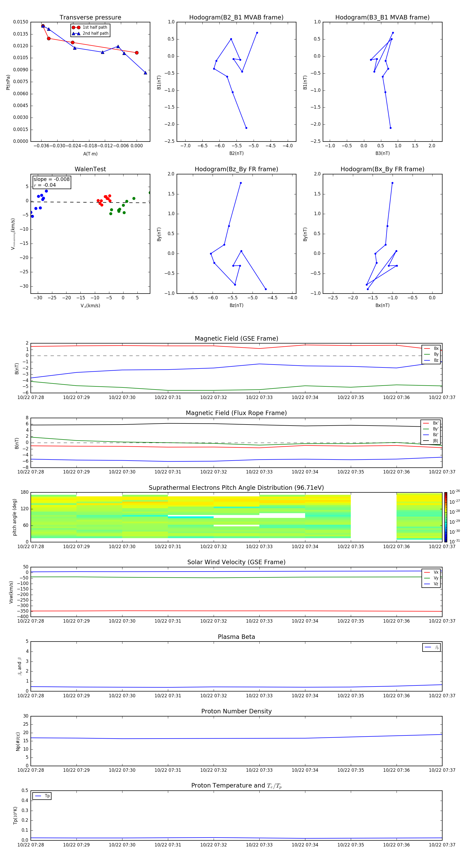Viewport: 473px width, 868px height.
Task: Click the 'A(T·m)' x-axis label
Action: click(90, 154)
